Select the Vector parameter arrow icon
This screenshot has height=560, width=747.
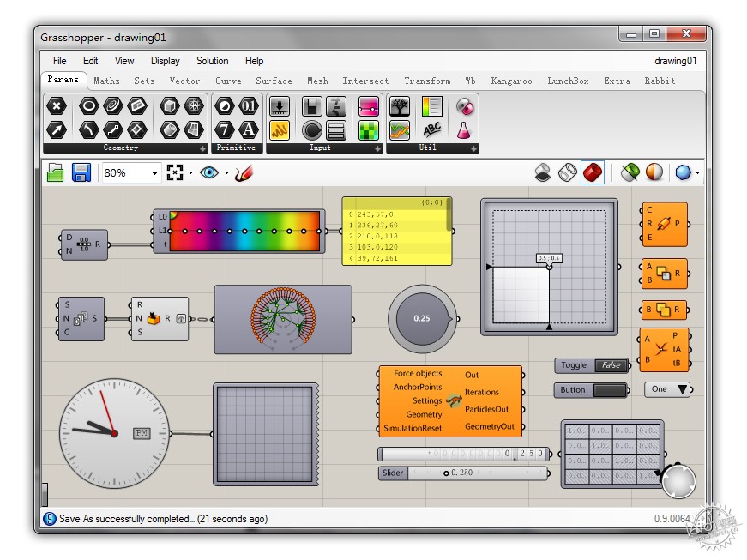click(57, 129)
